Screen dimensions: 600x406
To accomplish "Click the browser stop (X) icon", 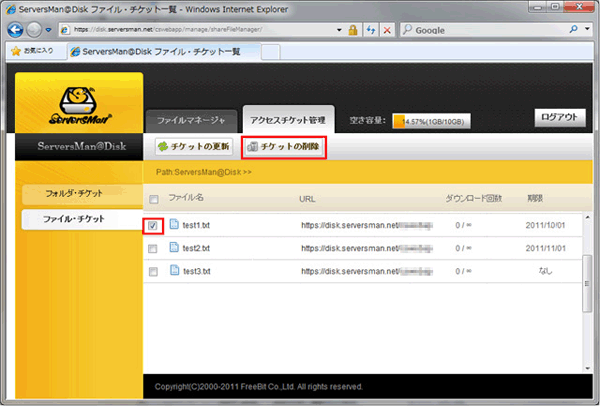I will click(386, 29).
